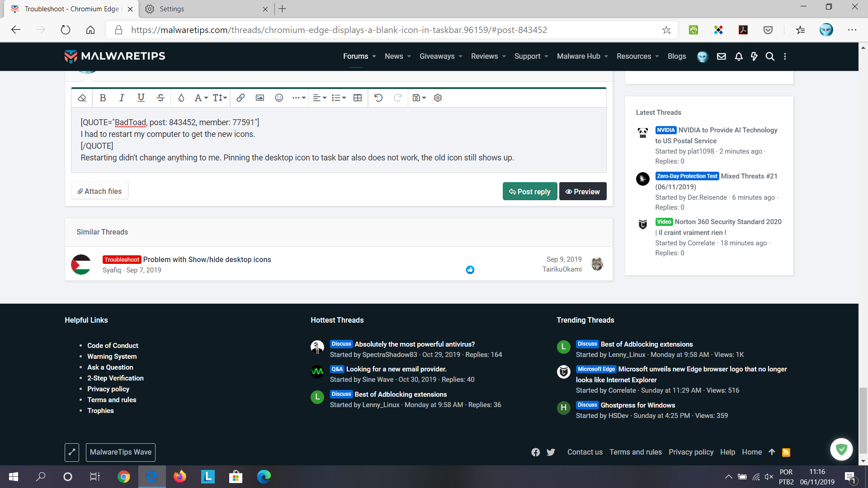
Task: Expand the text alignment dropdown
Action: pos(320,98)
